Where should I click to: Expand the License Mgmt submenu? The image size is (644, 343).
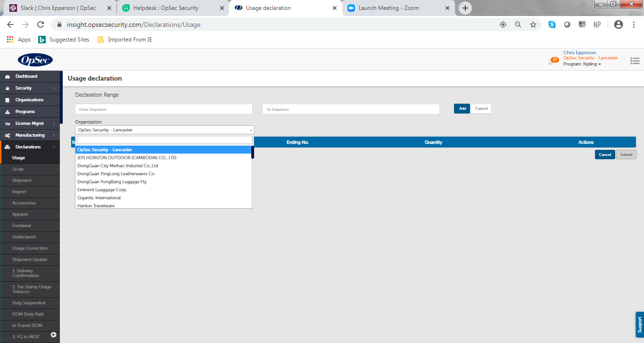click(54, 123)
